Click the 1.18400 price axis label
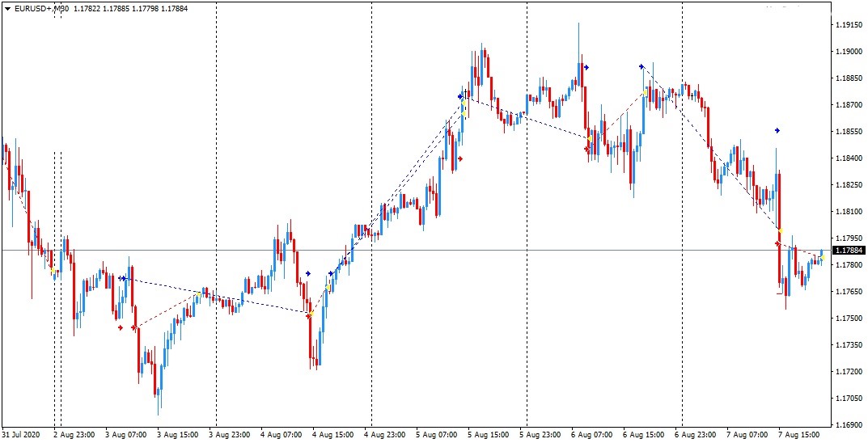 tap(849, 158)
